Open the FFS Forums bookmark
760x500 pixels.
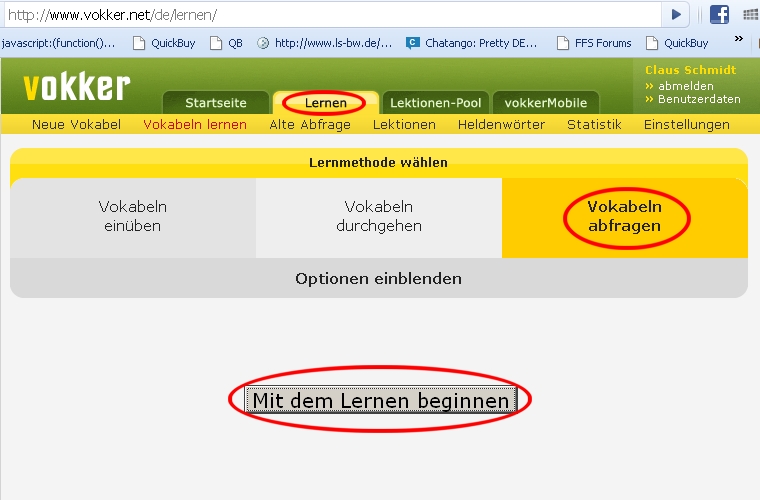598,43
